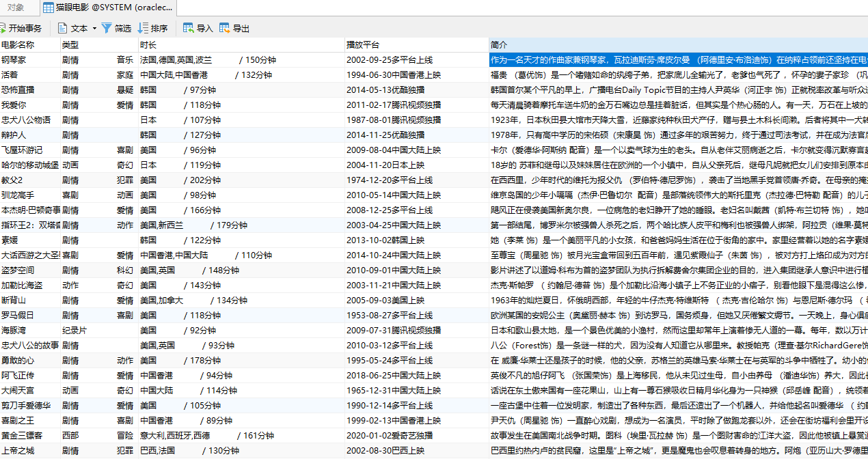Click the table icon on 猫眼电影 tab

point(48,8)
